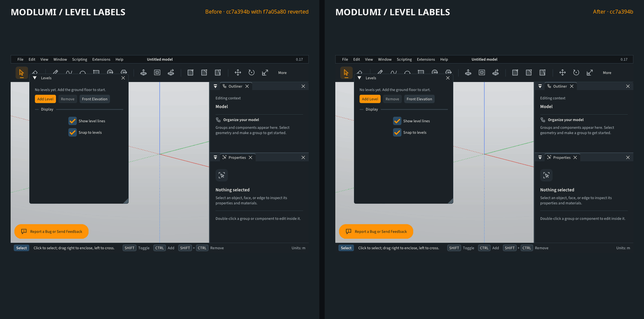Disable Snap to levels in Before panel

72,132
